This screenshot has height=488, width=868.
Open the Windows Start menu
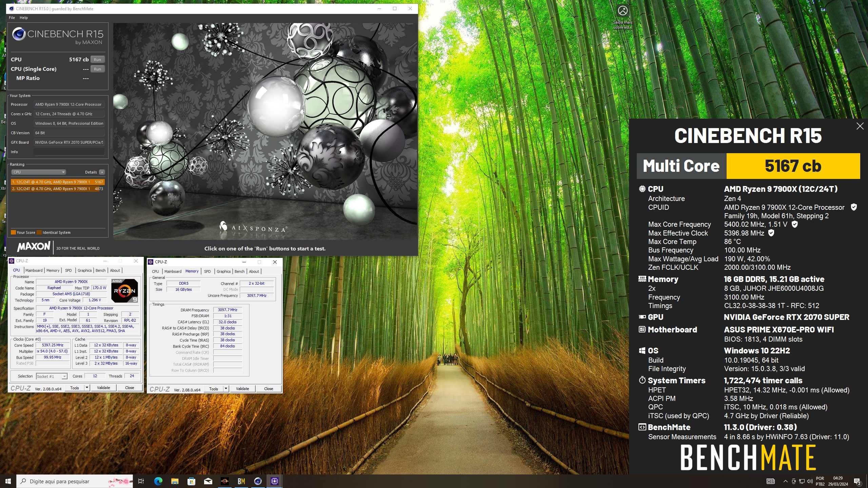8,481
